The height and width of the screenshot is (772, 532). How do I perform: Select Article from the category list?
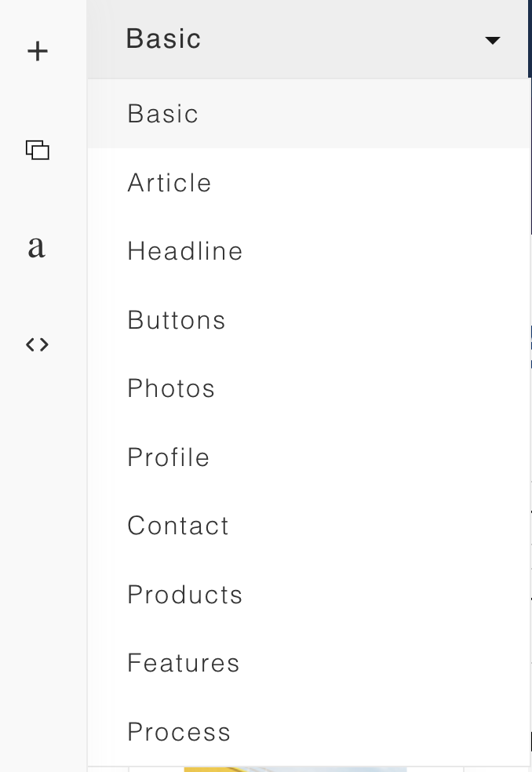pyautogui.click(x=169, y=183)
